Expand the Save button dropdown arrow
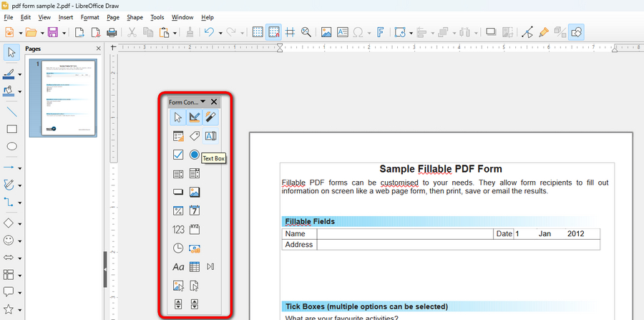 click(x=64, y=32)
